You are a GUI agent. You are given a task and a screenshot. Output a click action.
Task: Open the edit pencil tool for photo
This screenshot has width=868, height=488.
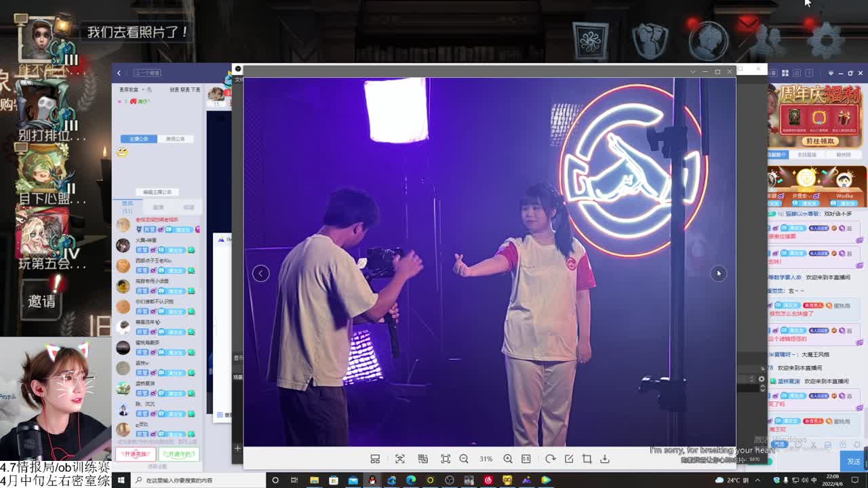tap(569, 459)
